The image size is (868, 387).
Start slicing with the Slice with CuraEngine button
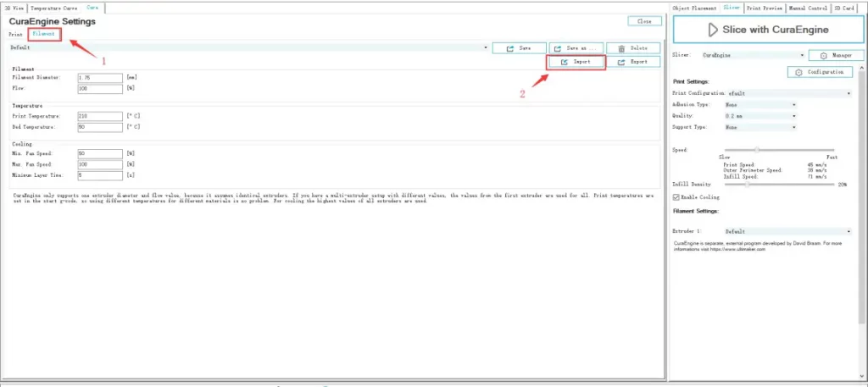[768, 30]
